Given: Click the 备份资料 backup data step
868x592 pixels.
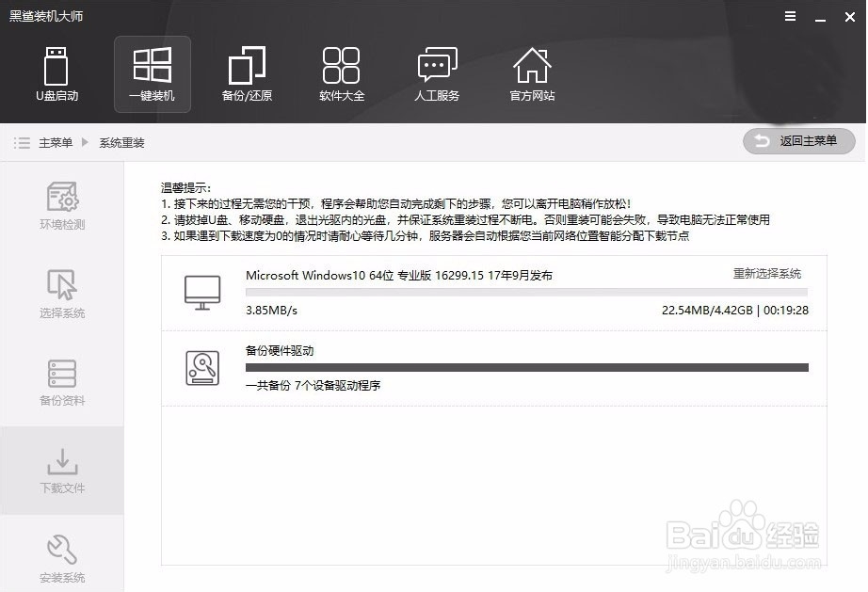Looking at the screenshot, I should click(62, 383).
